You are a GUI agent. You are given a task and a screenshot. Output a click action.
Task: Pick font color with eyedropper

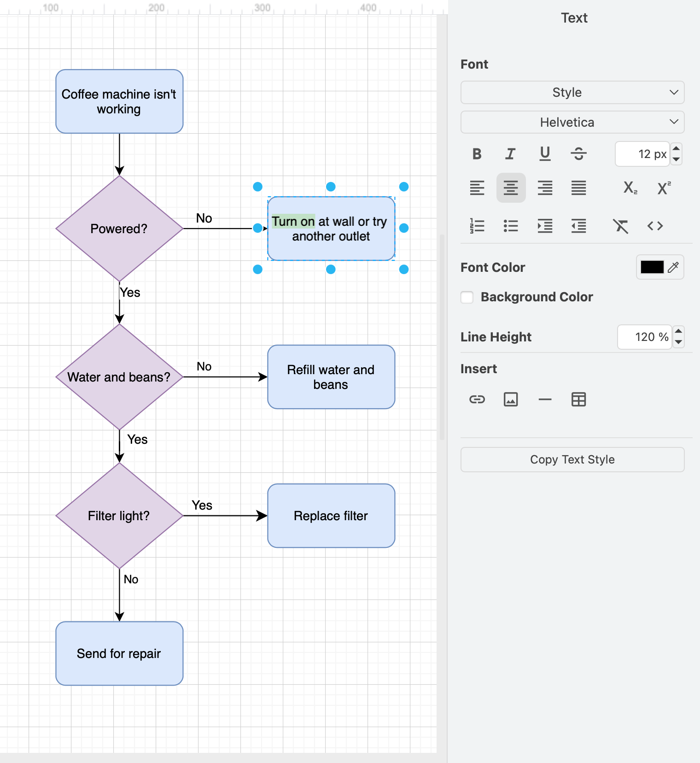[673, 267]
